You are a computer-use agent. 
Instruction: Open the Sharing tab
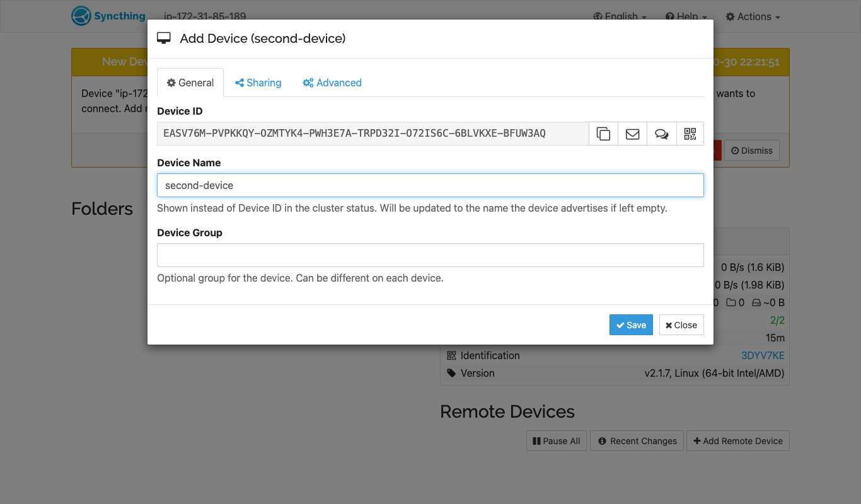[x=258, y=83]
